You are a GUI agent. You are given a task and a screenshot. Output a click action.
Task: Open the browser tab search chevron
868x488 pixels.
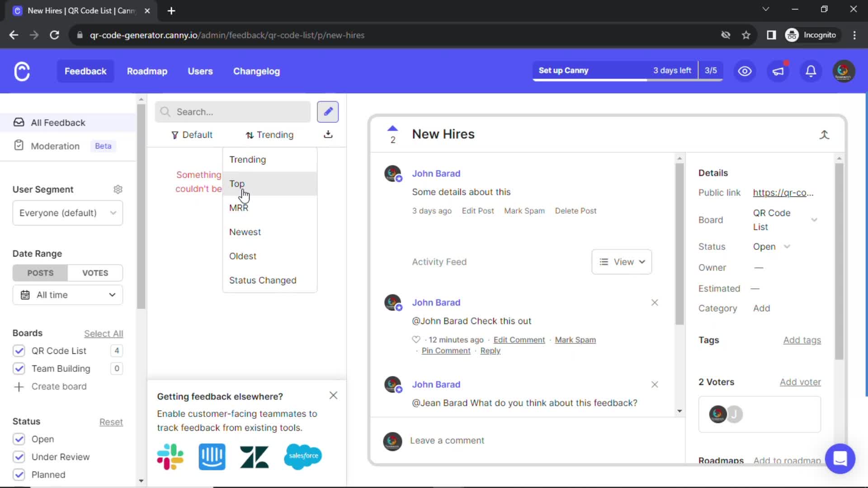coord(765,9)
